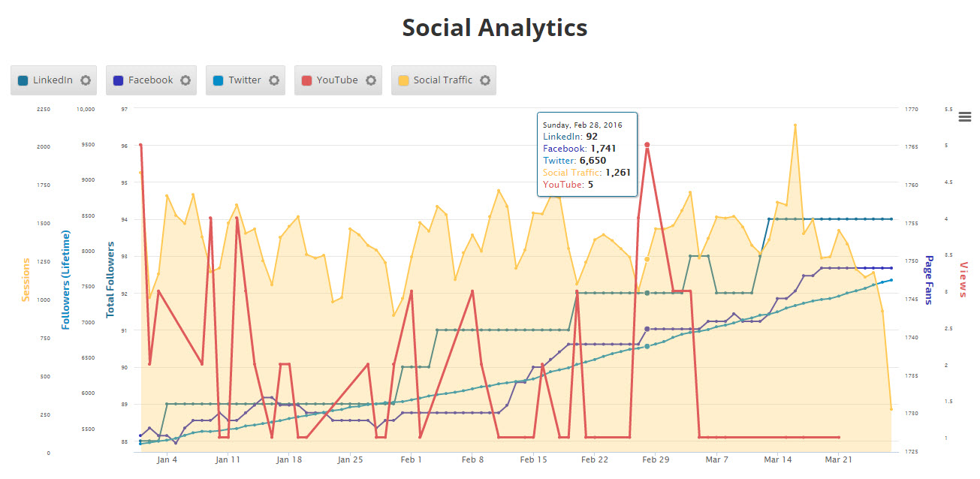Click the Jan 4 date label
Screen dimensions: 980x479
168,459
